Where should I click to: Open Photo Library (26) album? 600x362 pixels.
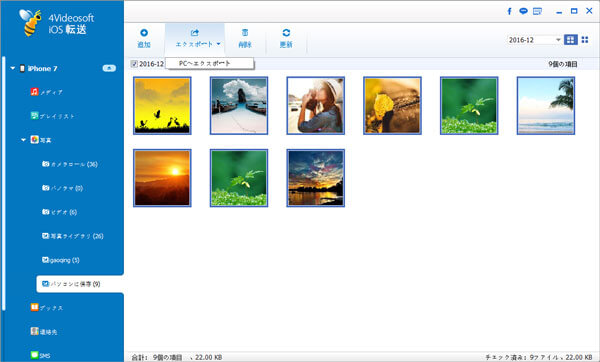pos(73,236)
